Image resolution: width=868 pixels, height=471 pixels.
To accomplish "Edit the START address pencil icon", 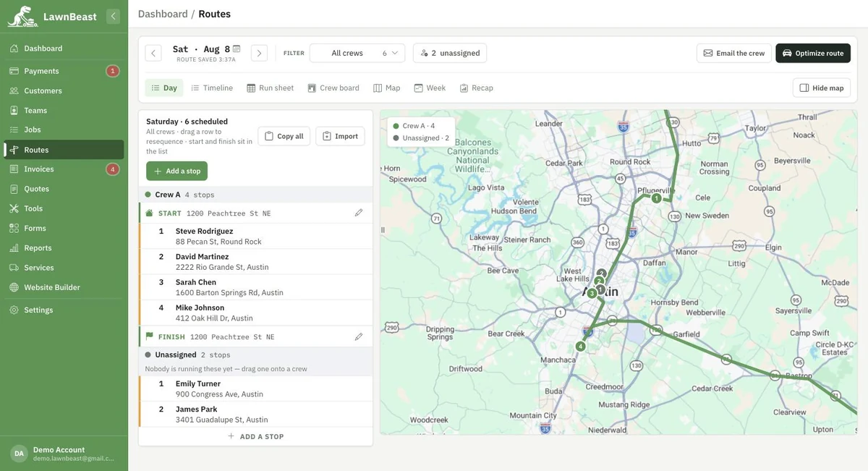I will point(359,213).
